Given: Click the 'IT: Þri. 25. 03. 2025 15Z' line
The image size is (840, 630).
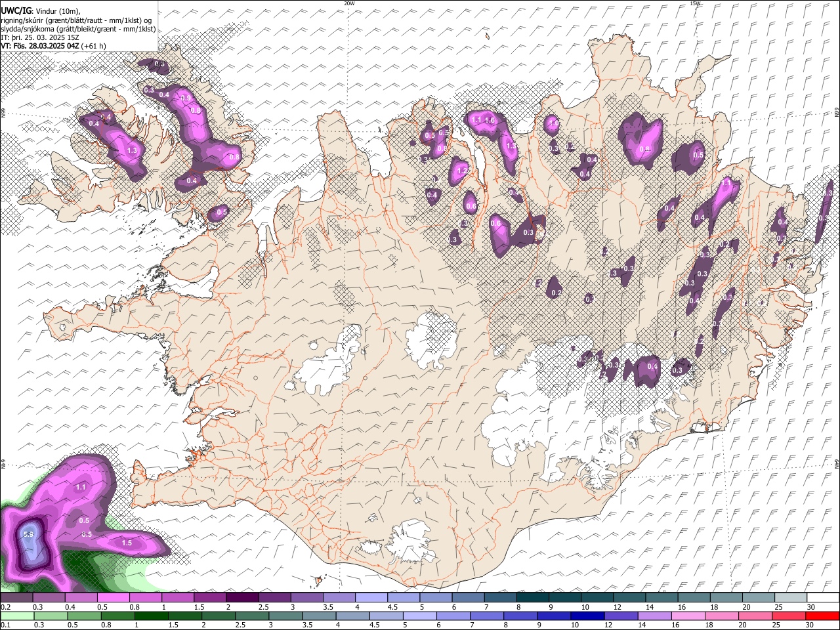Looking at the screenshot, I should point(40,37).
